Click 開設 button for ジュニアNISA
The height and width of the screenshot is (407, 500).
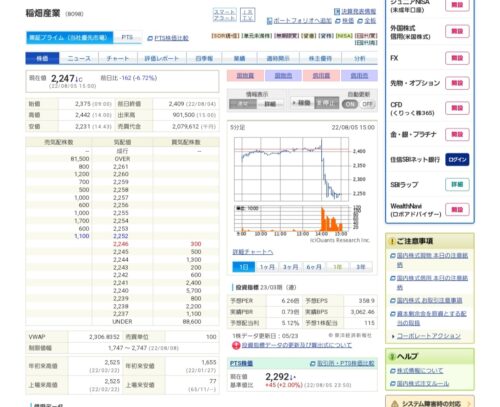(x=457, y=5)
